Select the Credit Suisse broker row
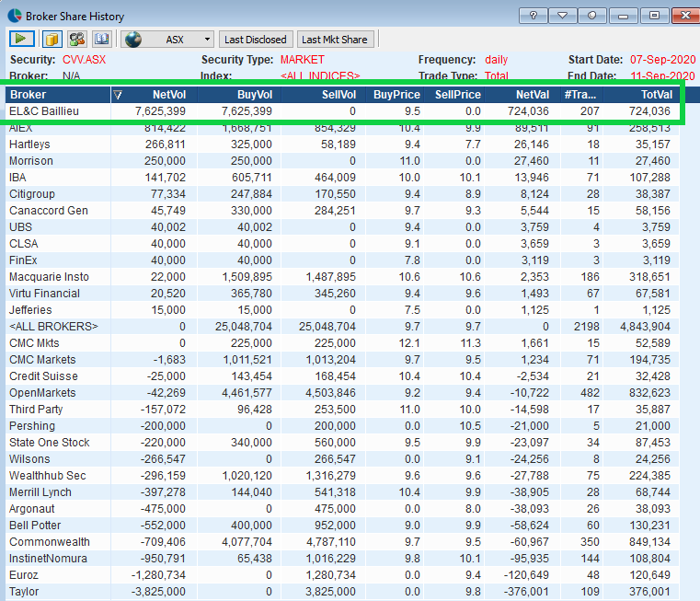700x601 pixels. [x=342, y=376]
